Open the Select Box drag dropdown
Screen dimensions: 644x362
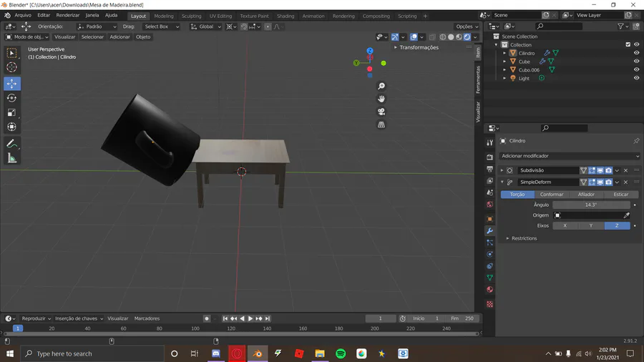(162, 26)
